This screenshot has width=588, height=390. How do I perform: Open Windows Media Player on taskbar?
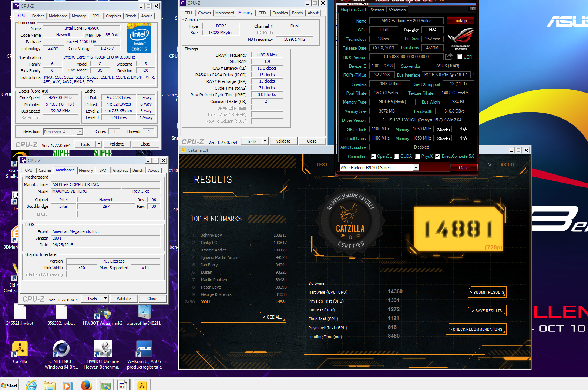point(67,385)
